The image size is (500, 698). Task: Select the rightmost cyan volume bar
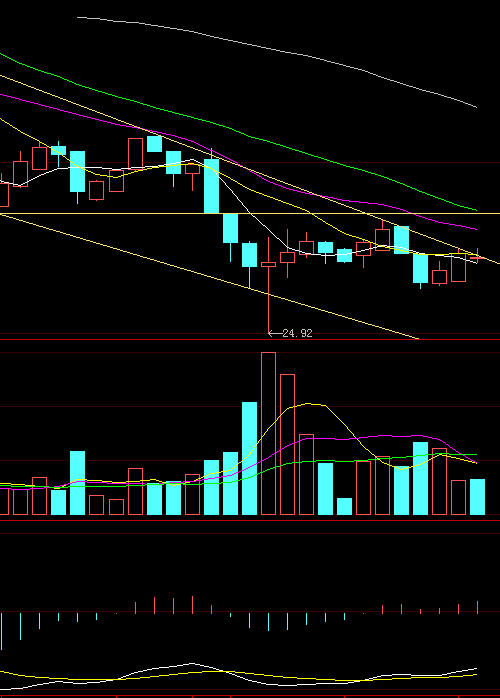(x=477, y=497)
